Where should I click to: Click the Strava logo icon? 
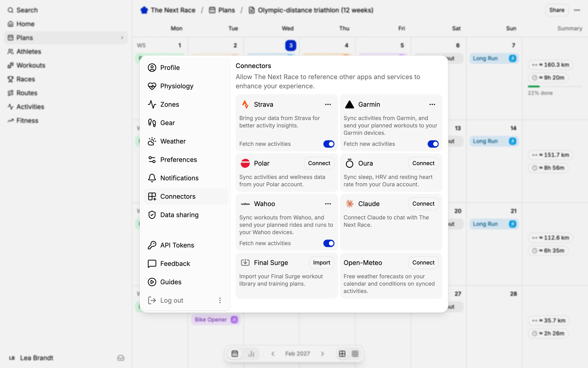(x=245, y=104)
